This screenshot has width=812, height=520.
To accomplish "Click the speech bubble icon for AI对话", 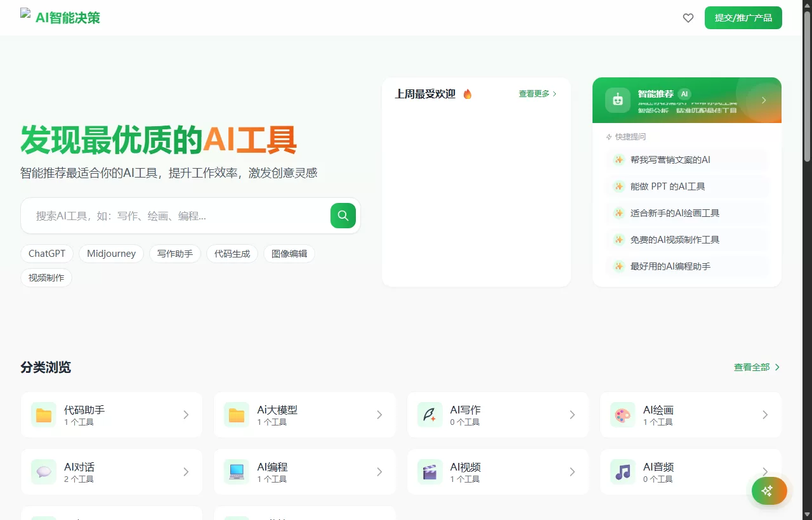I will [44, 472].
